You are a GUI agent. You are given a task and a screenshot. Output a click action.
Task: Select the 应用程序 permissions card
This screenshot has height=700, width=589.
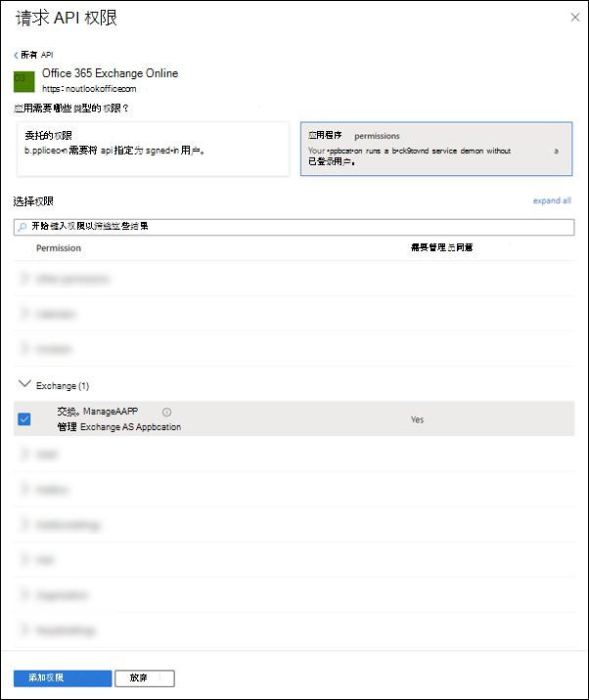(436, 150)
